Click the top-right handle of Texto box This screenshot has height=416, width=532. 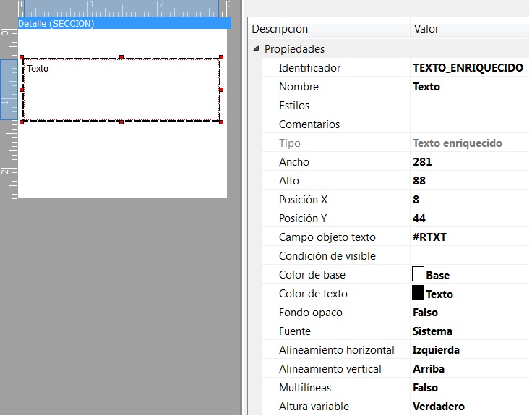point(221,57)
